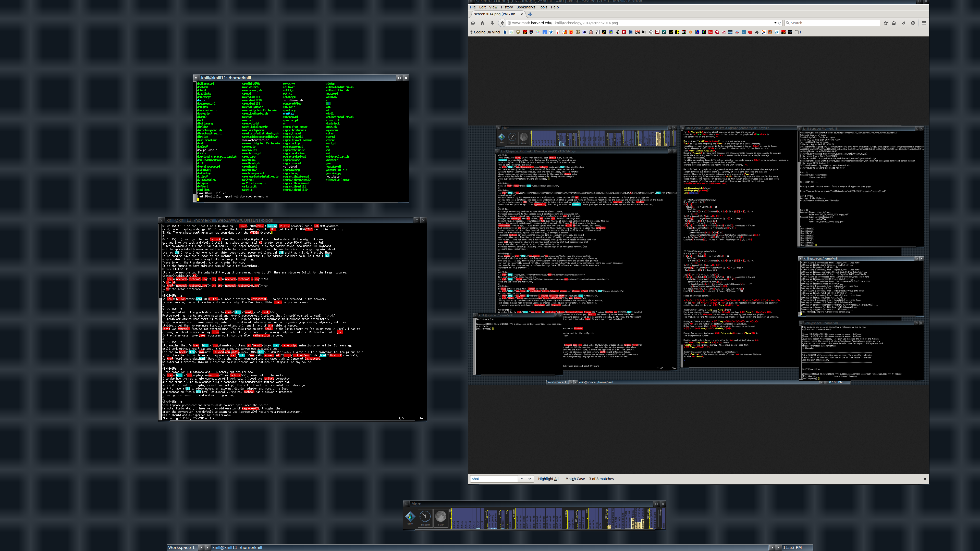Open URL bar history dropdown
Screen dimensions: 980x551
[775, 23]
